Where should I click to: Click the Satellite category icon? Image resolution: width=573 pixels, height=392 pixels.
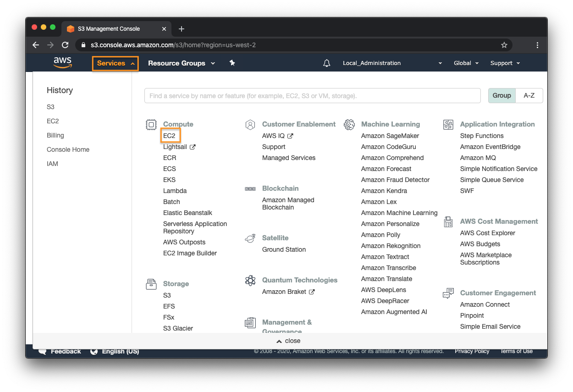[250, 238]
